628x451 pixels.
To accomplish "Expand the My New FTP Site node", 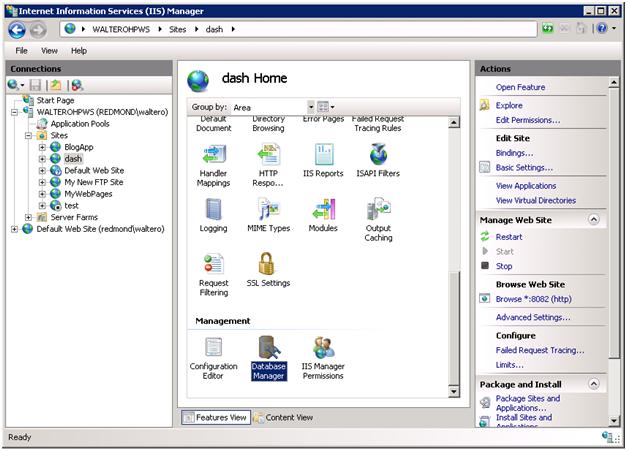I will coord(42,182).
